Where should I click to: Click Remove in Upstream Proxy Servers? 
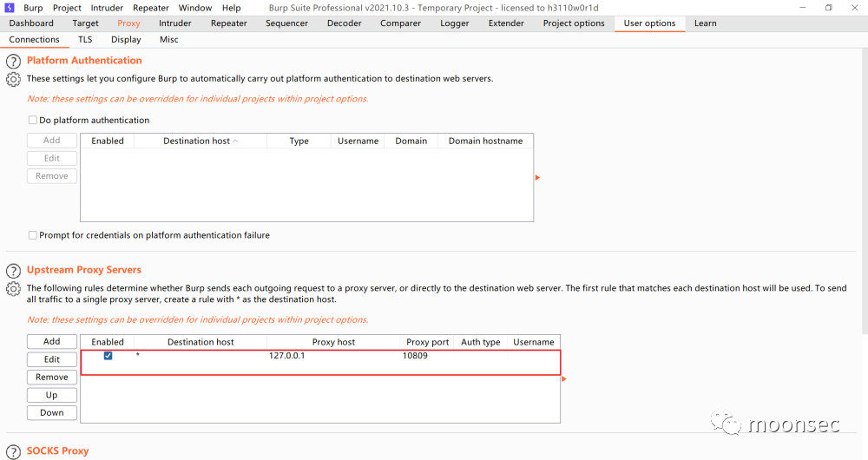click(x=52, y=377)
